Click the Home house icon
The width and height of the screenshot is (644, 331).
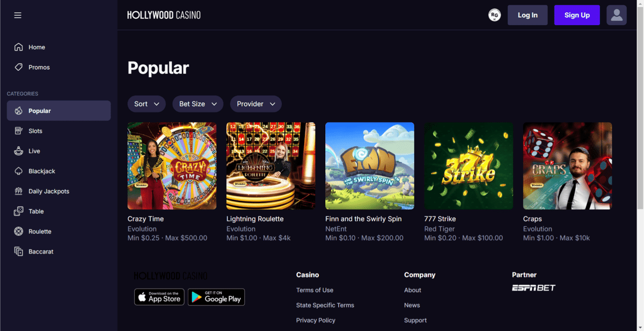pyautogui.click(x=19, y=47)
